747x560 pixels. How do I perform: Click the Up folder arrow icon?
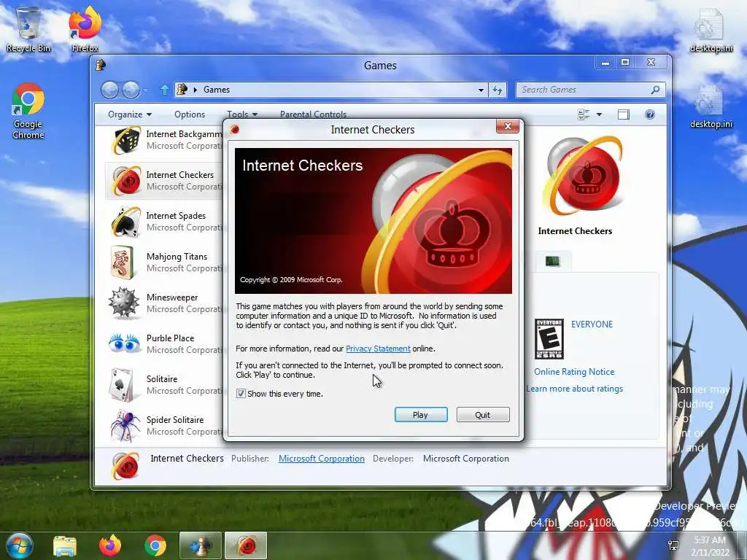tap(164, 90)
